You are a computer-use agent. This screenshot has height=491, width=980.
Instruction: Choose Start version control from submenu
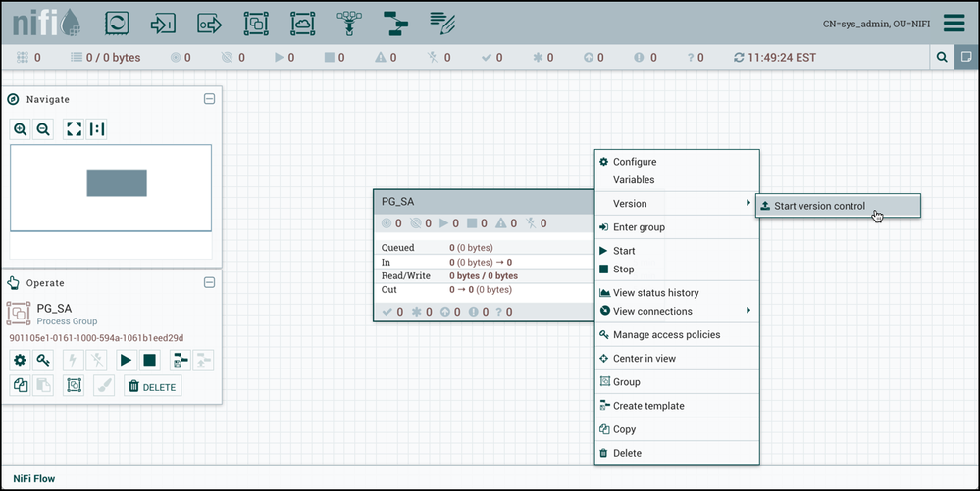tap(819, 206)
